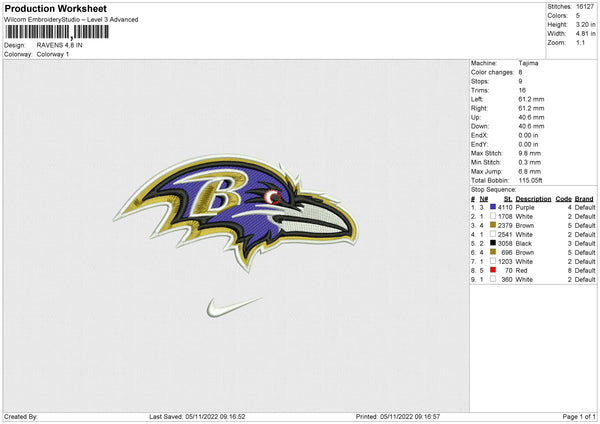Screen dimensions: 600x424
Task: Click the "St." column header
Action: pyautogui.click(x=508, y=199)
